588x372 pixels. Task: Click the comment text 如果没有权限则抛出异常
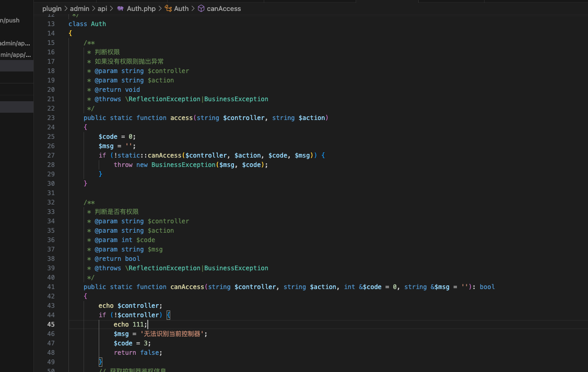[x=129, y=62]
